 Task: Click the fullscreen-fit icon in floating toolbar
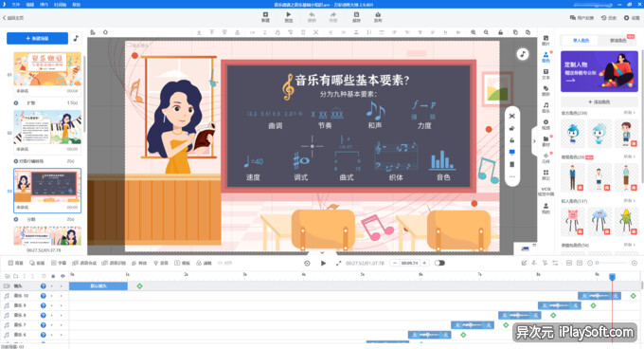tap(512, 116)
